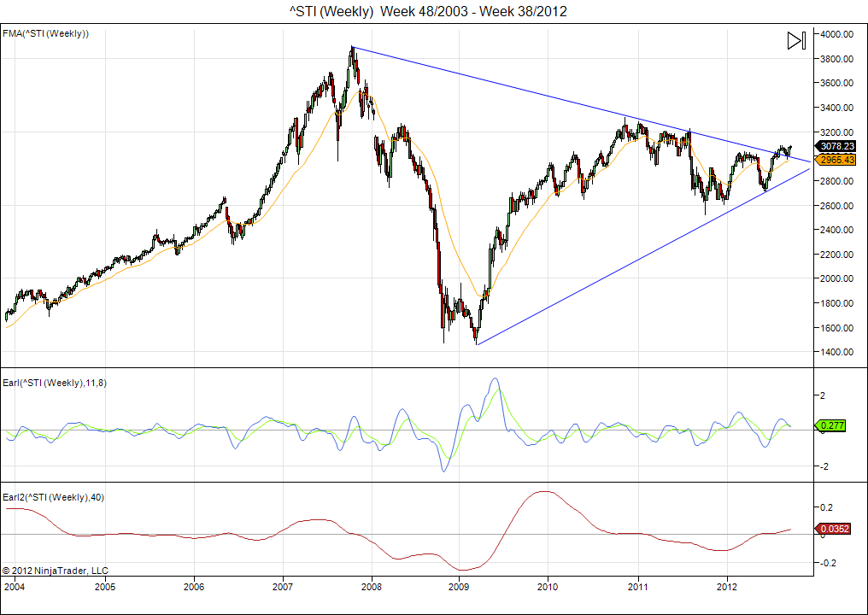The width and height of the screenshot is (868, 615).
Task: Click the 2012 label on time axis
Action: pos(727,587)
